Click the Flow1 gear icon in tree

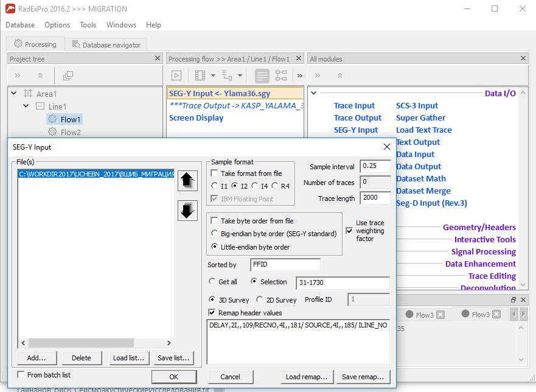[x=52, y=119]
